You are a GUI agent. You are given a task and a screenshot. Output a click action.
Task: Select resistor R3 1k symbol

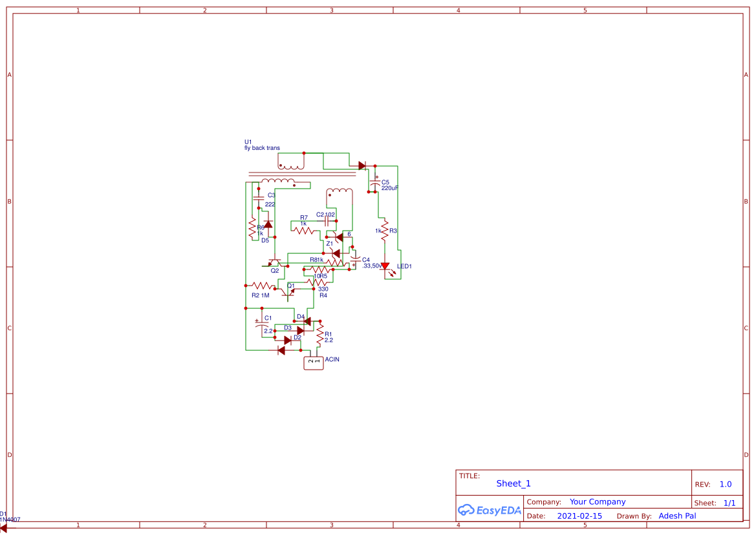[x=384, y=231]
